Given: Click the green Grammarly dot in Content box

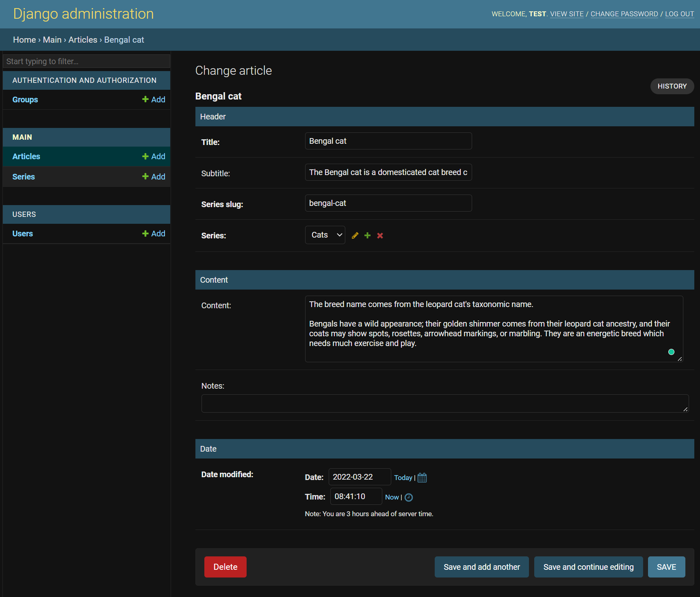Looking at the screenshot, I should 671,352.
